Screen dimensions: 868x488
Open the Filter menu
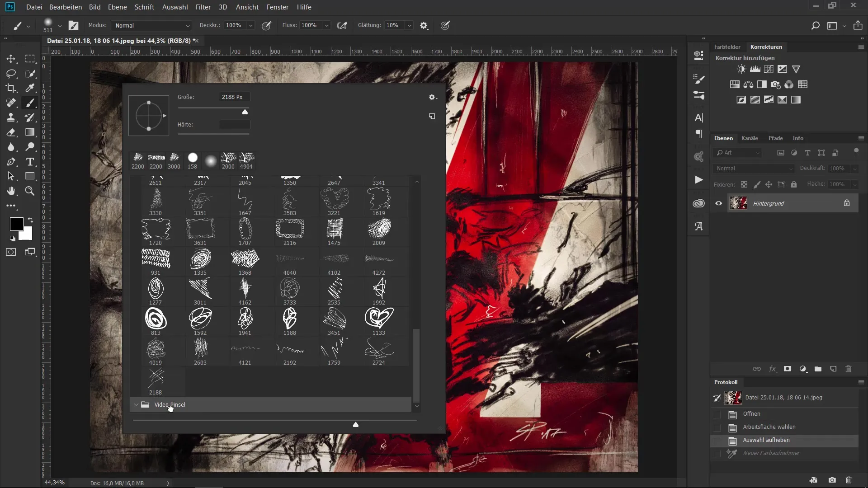coord(203,7)
